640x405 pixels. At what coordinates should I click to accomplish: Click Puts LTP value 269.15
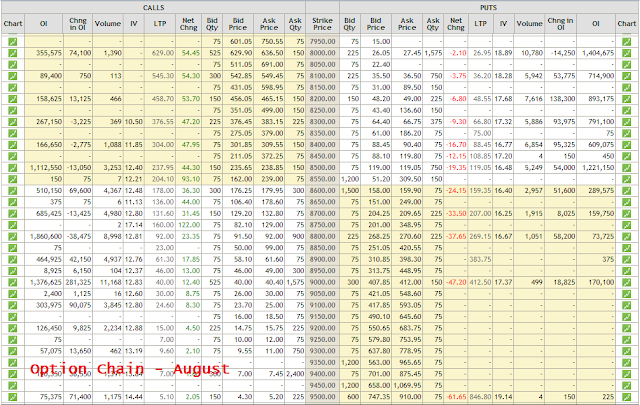point(480,236)
